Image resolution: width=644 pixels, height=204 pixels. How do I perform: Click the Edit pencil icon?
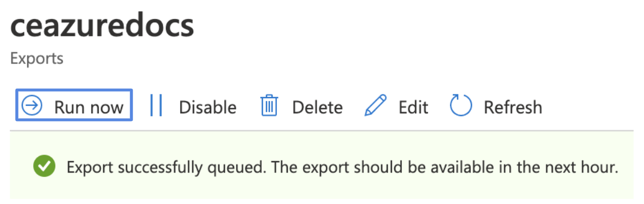[x=376, y=105]
